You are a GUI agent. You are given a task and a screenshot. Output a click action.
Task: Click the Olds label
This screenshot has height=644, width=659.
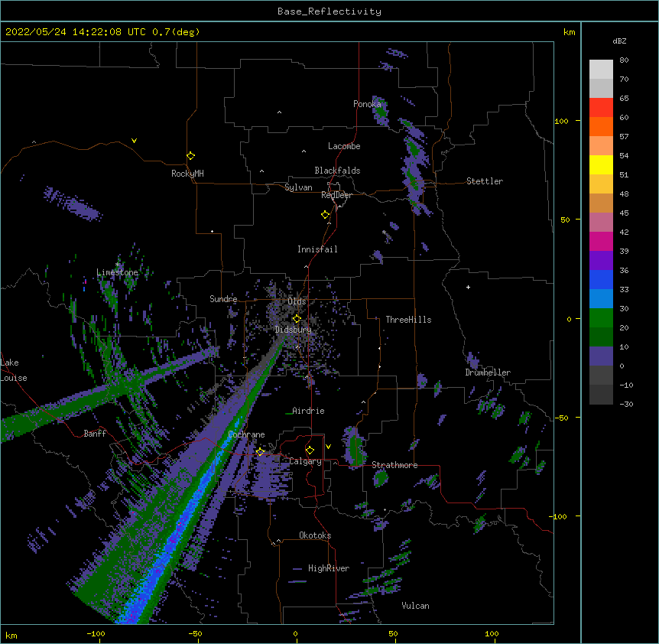tap(297, 301)
